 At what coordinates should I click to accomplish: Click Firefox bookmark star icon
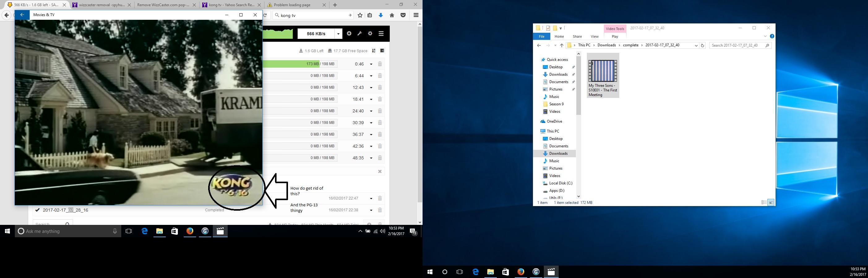360,15
